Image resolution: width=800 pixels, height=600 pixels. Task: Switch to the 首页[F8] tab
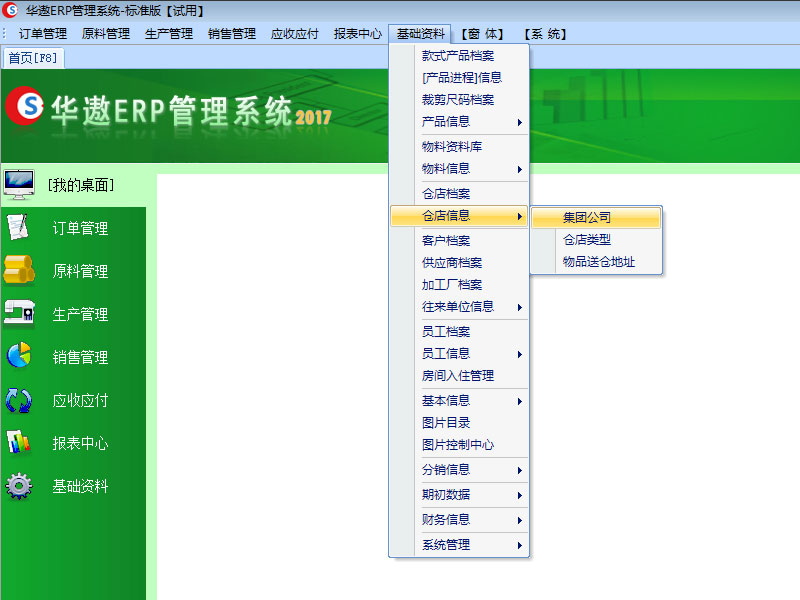[33, 58]
